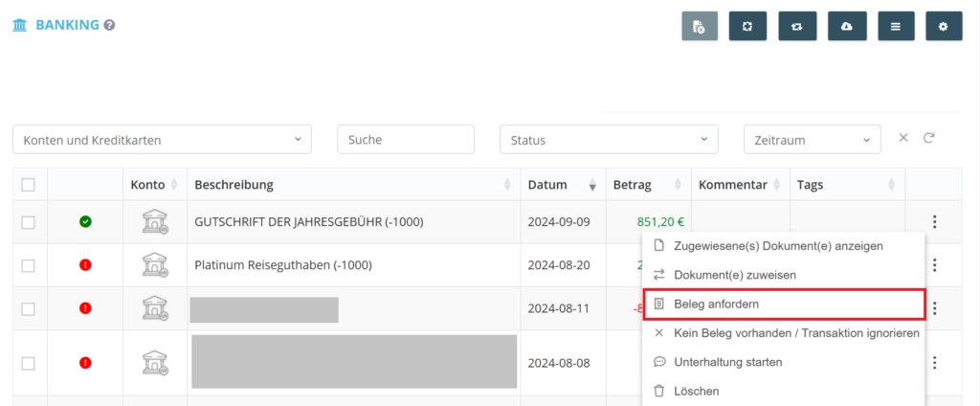
Task: Choose Beleg anfordern from context menu
Action: click(x=783, y=304)
